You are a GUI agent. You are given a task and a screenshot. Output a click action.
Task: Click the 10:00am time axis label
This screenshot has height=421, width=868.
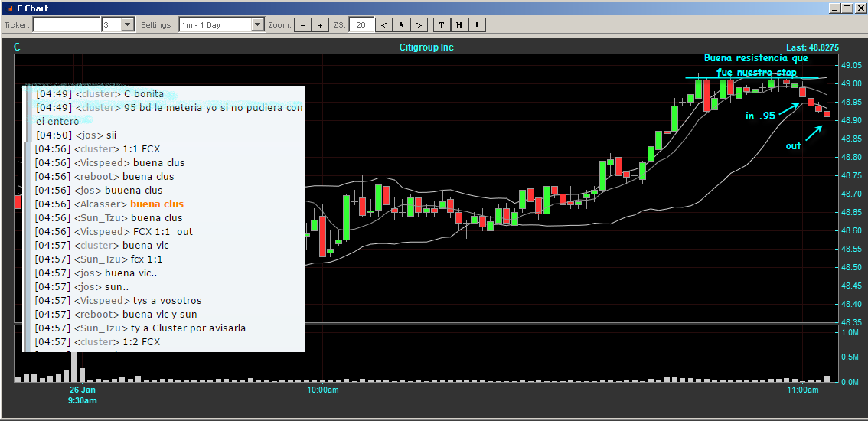[x=323, y=390]
